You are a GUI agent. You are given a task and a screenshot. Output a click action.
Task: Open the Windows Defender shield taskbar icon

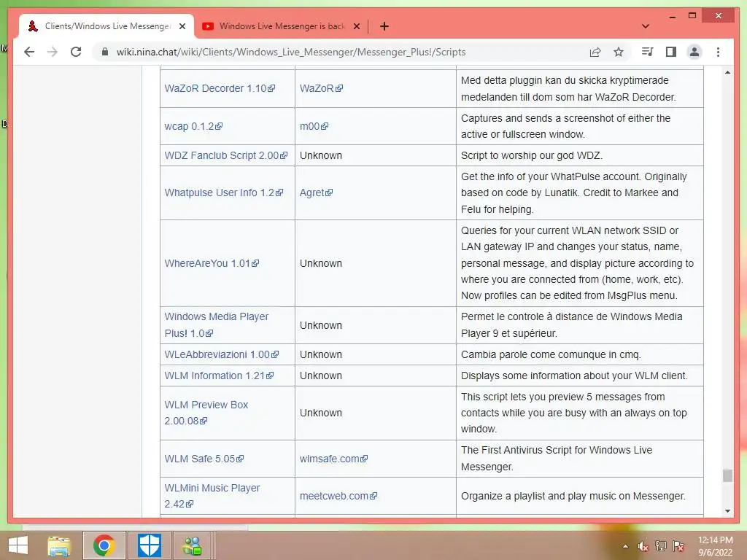coord(149,545)
